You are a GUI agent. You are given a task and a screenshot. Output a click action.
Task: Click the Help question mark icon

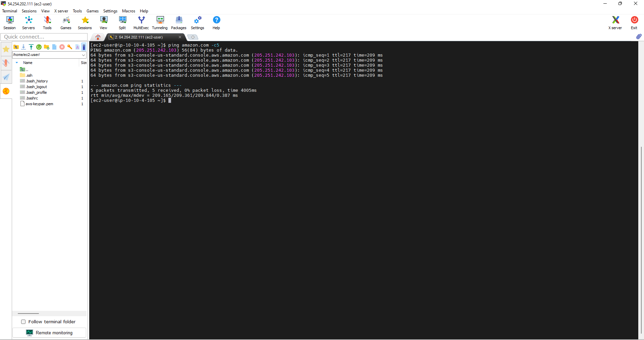(x=216, y=23)
